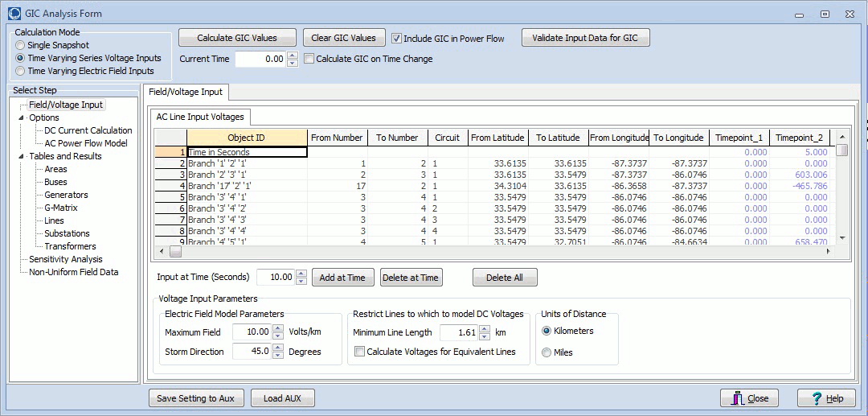Switch to AC Line Input Voltages tab

tap(201, 117)
